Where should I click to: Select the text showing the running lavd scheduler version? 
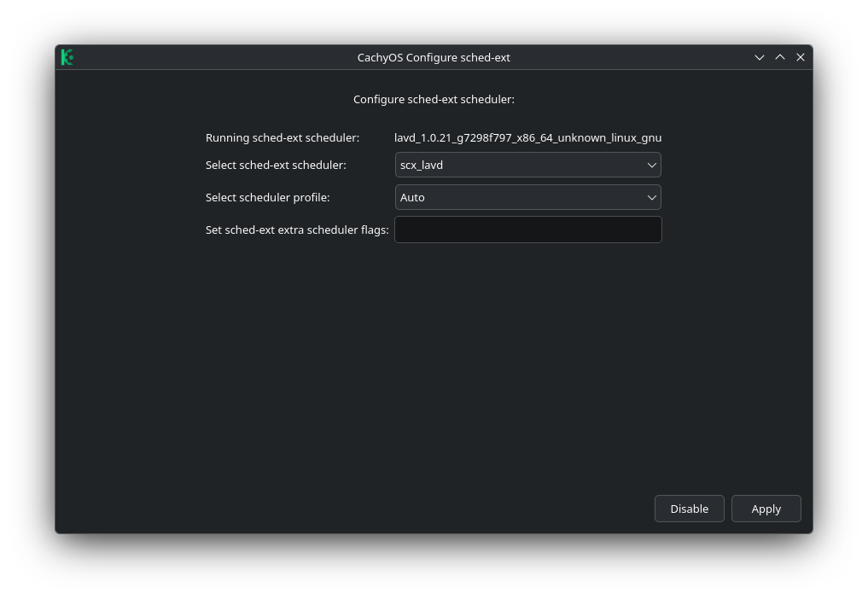527,137
